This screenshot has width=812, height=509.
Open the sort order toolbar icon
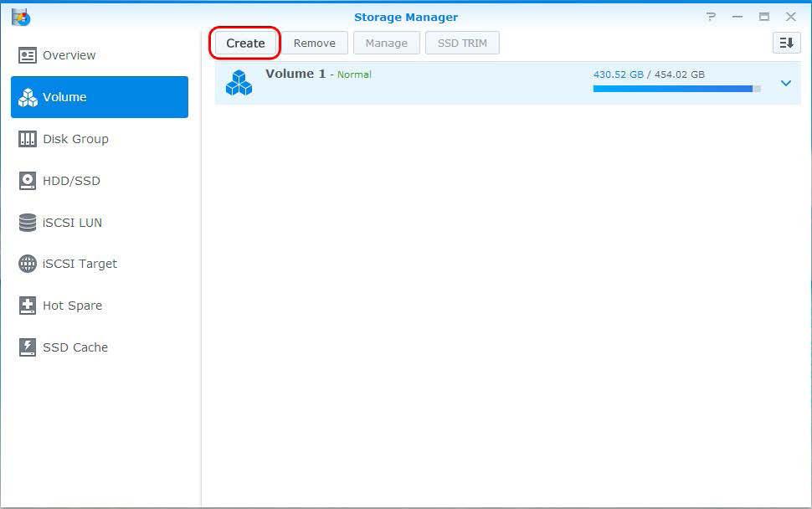(786, 43)
